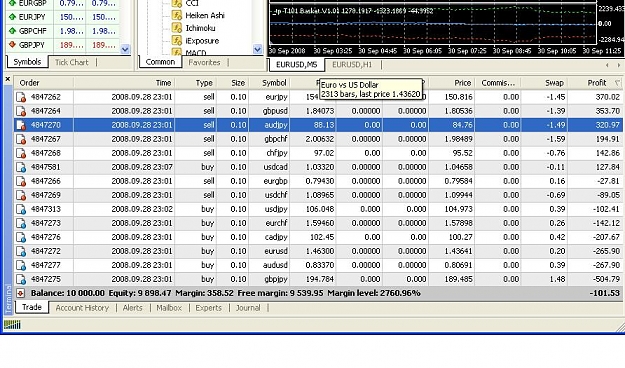Click the order icon for order 4847264
625x368 pixels.
pos(21,111)
